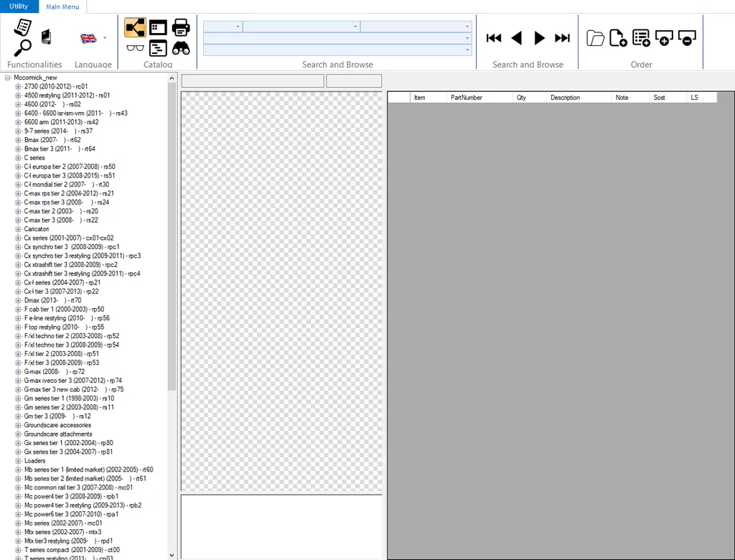Select "Bmax tier 3 (2011- ) - rt64"
This screenshot has height=560, width=735.
60,149
